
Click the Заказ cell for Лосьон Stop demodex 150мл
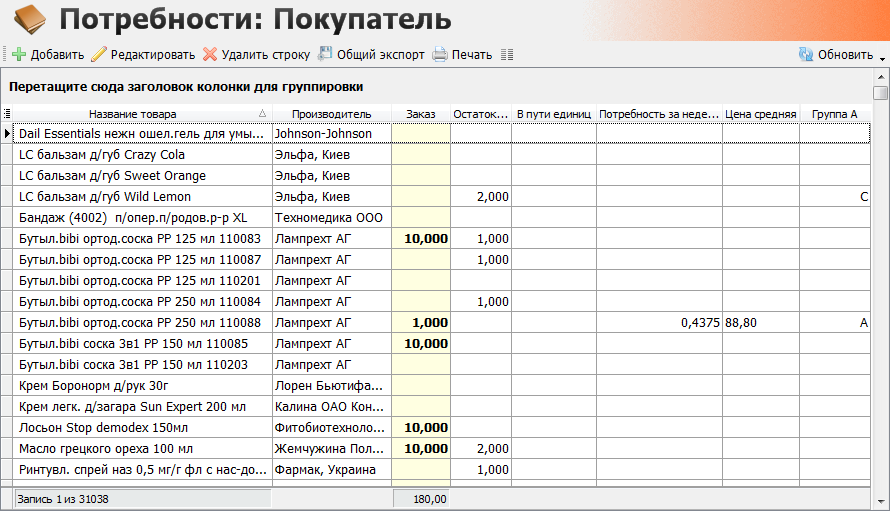[x=421, y=428]
